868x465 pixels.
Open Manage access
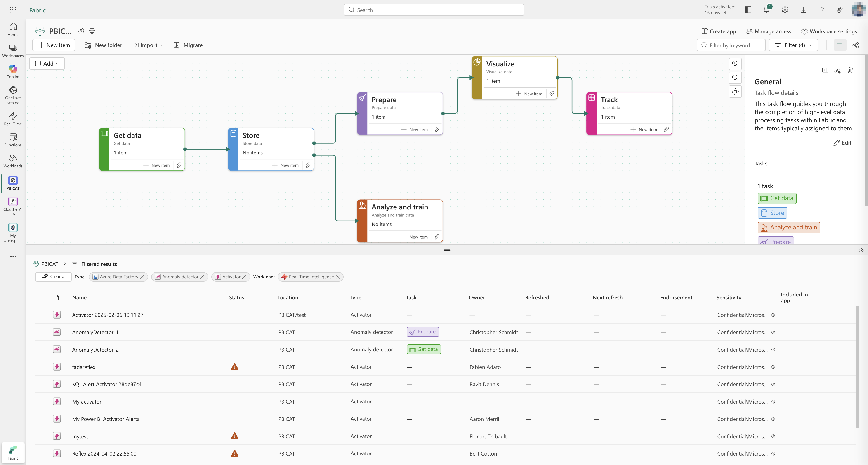point(769,31)
